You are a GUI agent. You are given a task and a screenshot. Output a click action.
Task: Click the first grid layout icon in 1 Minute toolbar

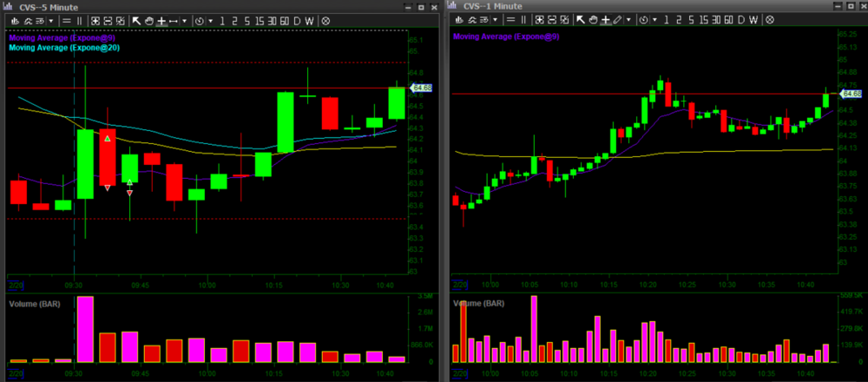pyautogui.click(x=539, y=19)
